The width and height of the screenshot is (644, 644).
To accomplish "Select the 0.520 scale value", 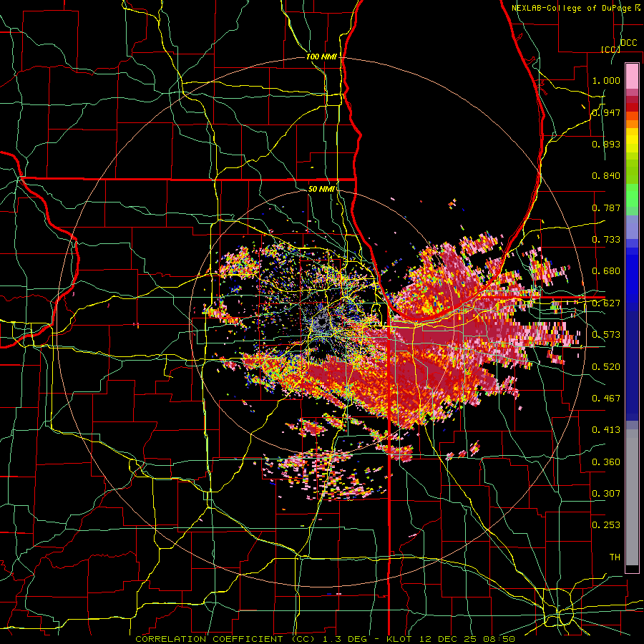I will point(606,366).
